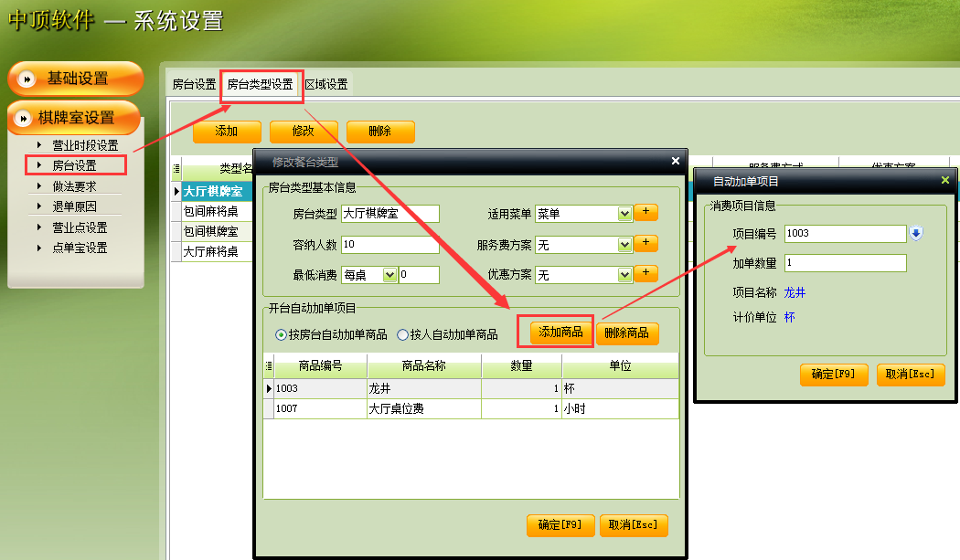Image resolution: width=960 pixels, height=560 pixels.
Task: Open 营业点设置 in sidebar
Action: coord(80,227)
